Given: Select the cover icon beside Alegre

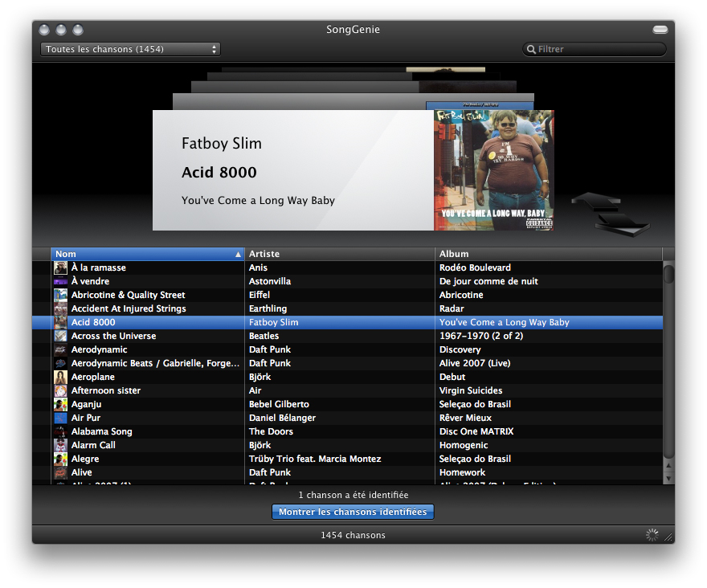Looking at the screenshot, I should [60, 459].
